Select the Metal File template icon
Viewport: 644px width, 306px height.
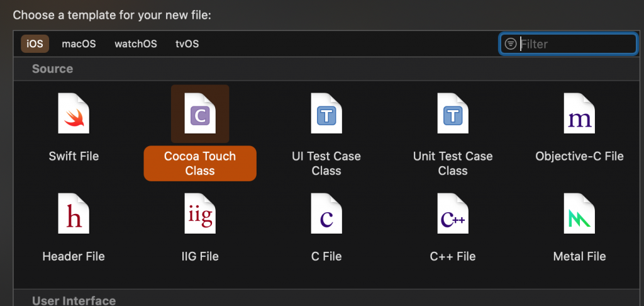(x=579, y=214)
